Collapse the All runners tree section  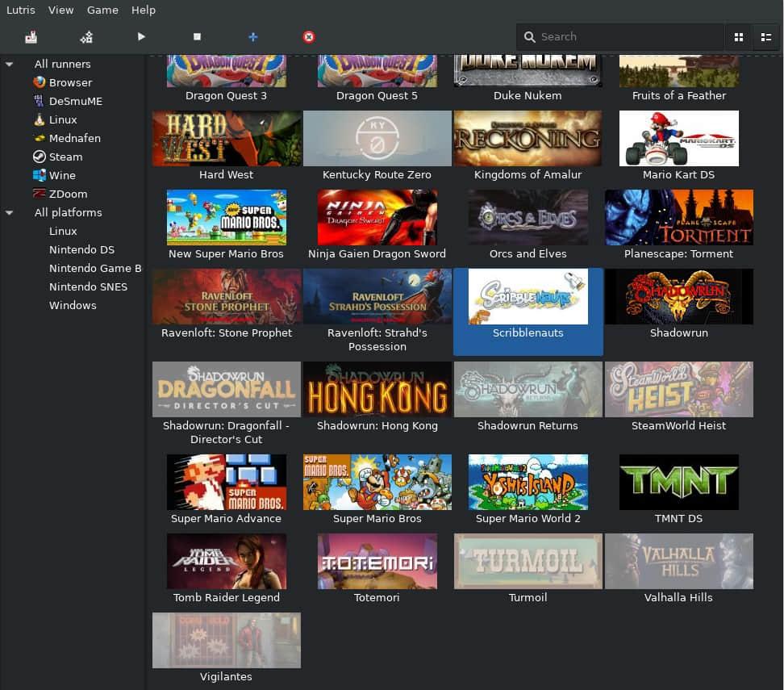(x=10, y=64)
